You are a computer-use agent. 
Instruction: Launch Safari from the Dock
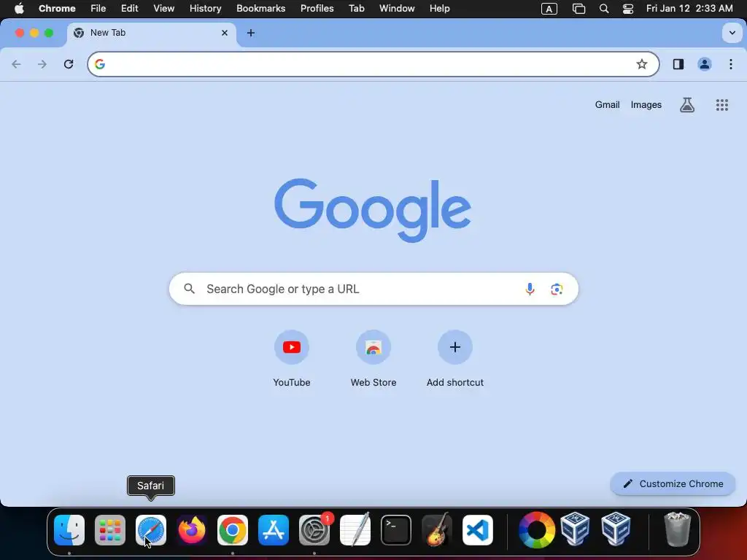coord(151,530)
